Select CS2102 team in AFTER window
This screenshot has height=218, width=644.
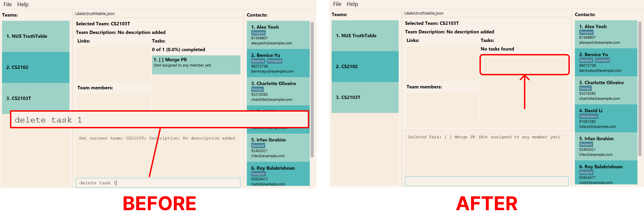[365, 67]
